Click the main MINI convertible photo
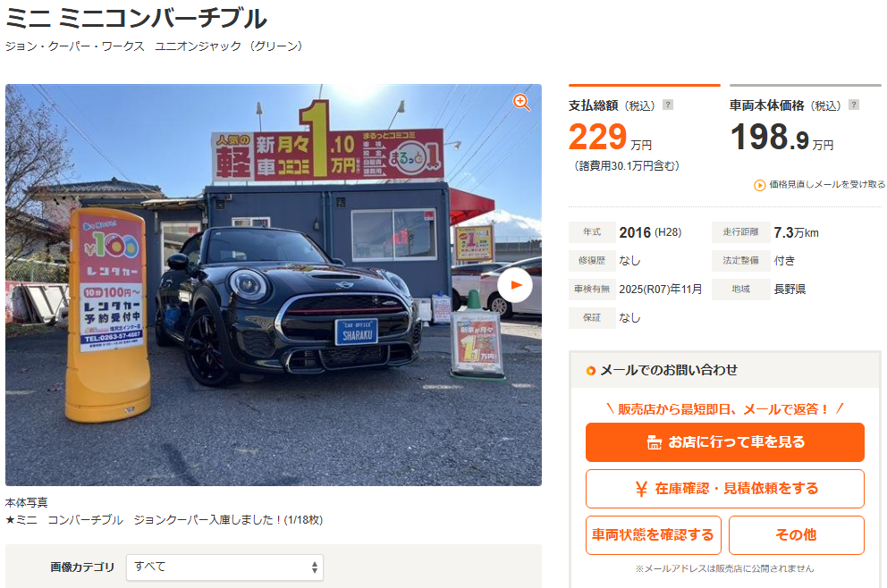 (x=274, y=285)
